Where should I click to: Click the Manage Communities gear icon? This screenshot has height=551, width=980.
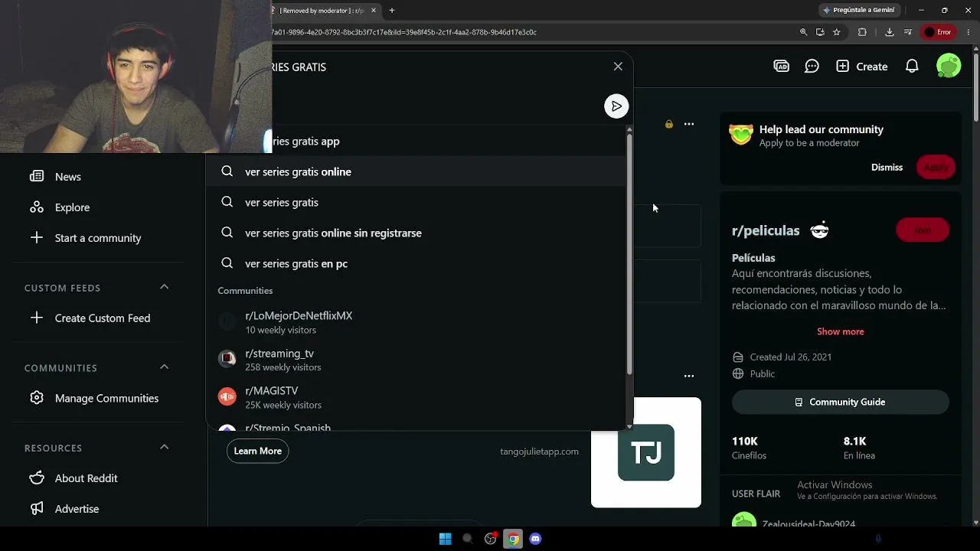[36, 398]
